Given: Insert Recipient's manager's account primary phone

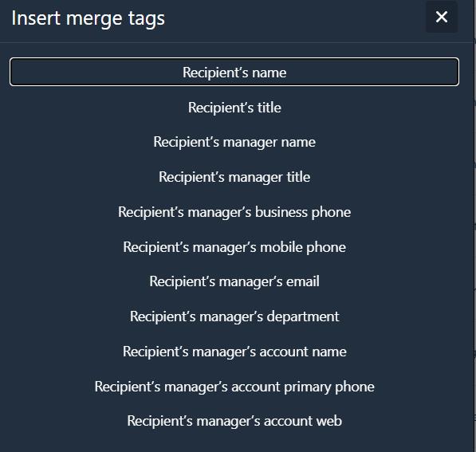Looking at the screenshot, I should pos(234,387).
